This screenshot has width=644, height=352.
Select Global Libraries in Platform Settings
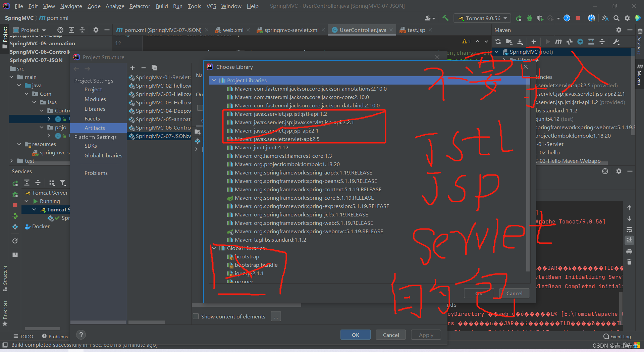(103, 155)
